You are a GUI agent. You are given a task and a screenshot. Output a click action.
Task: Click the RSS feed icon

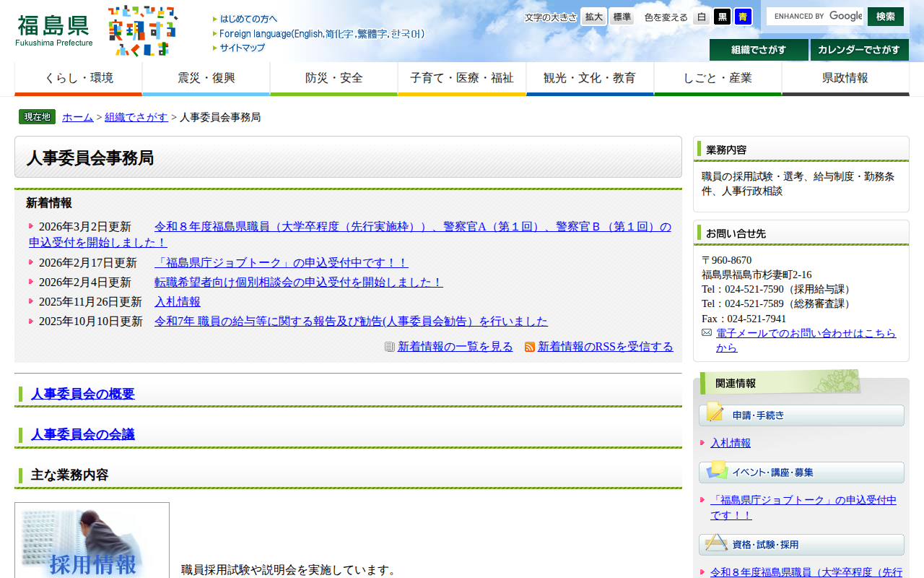tap(530, 347)
